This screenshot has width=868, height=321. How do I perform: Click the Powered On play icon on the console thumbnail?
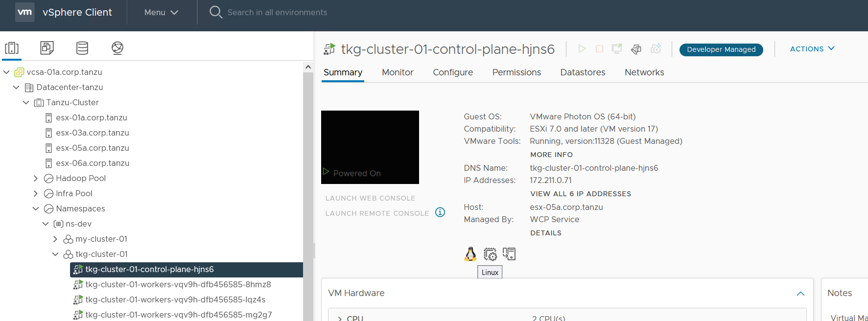(x=326, y=171)
